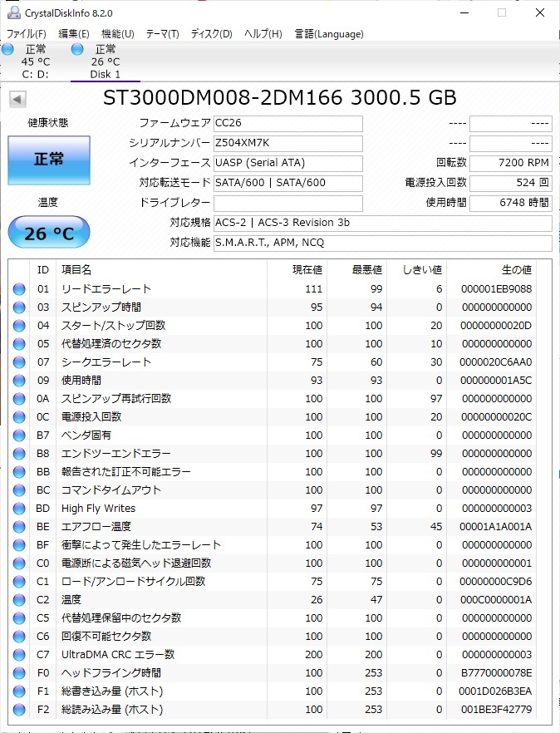Click 対応機能 field S.M.A.R.T., APM, NCQ
Image resolution: width=560 pixels, height=733 pixels.
click(x=383, y=243)
